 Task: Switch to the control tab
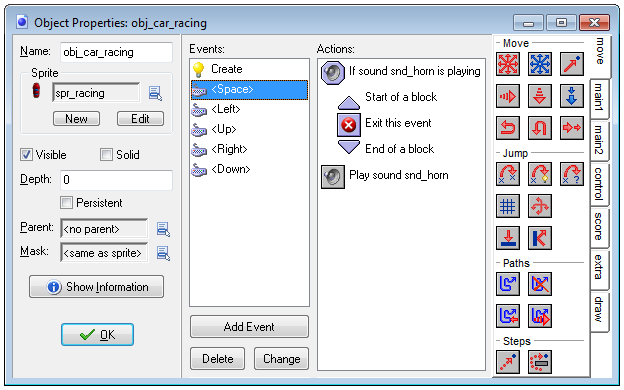(x=599, y=184)
